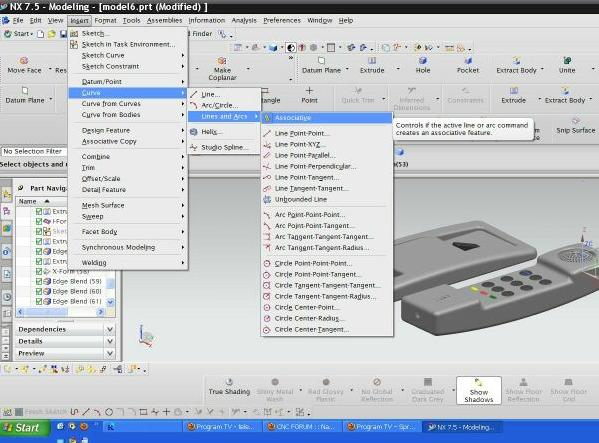Open the Analysis menu
This screenshot has width=599, height=443.
244,20
